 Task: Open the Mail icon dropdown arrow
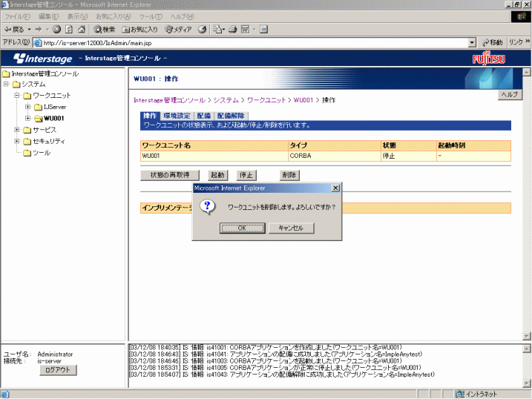pos(223,30)
